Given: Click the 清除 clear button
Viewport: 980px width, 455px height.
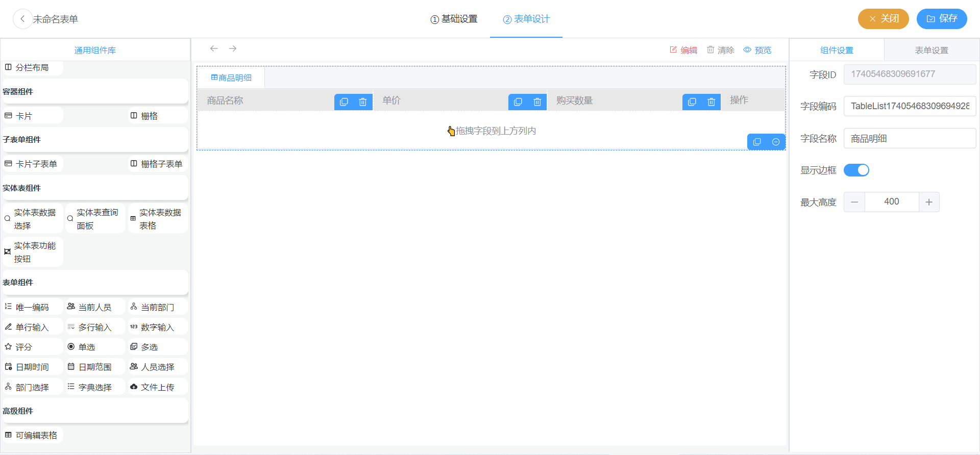Looking at the screenshot, I should [720, 50].
